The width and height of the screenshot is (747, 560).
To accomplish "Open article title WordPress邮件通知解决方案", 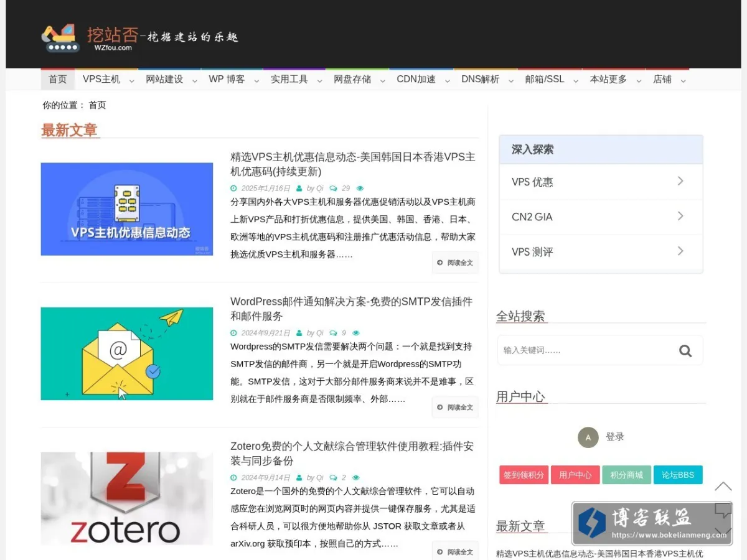I will click(352, 309).
